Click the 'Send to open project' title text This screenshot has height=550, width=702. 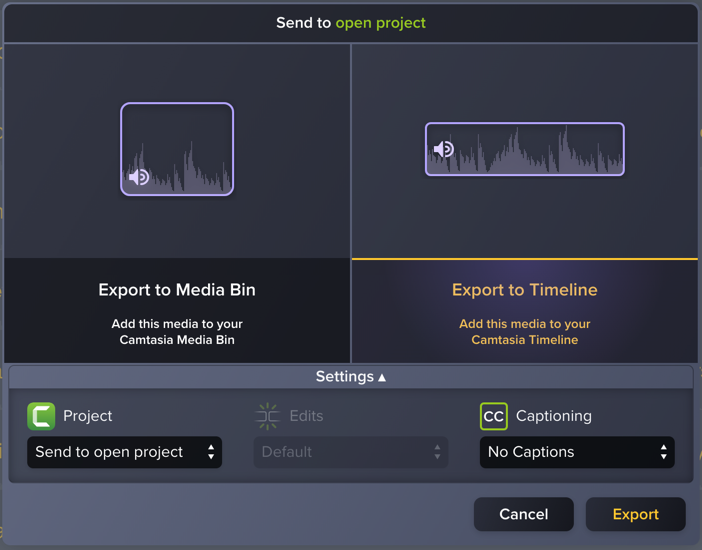(x=351, y=23)
